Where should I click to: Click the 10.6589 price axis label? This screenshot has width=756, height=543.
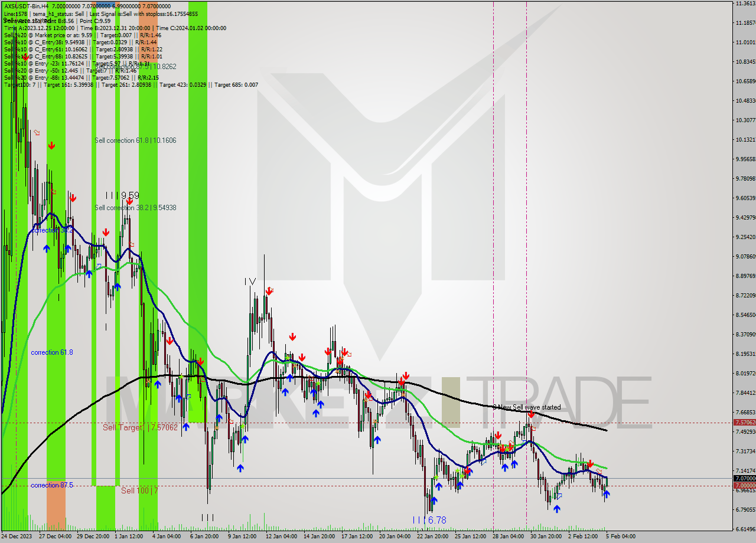tap(745, 81)
